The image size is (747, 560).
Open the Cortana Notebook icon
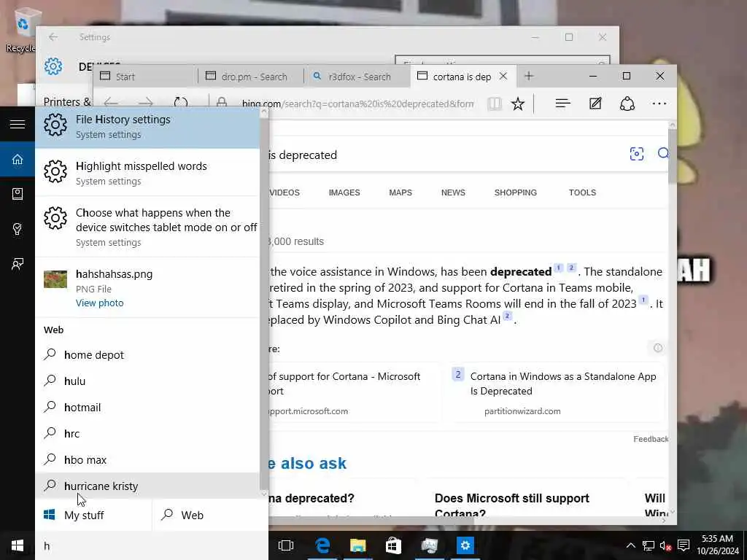(18, 194)
